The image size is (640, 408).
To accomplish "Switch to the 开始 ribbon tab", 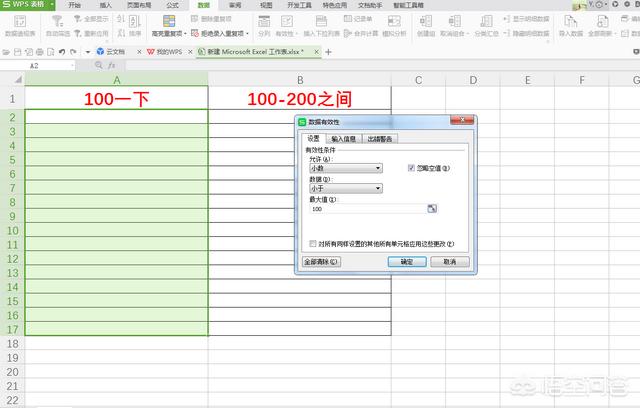I will pyautogui.click(x=74, y=5).
